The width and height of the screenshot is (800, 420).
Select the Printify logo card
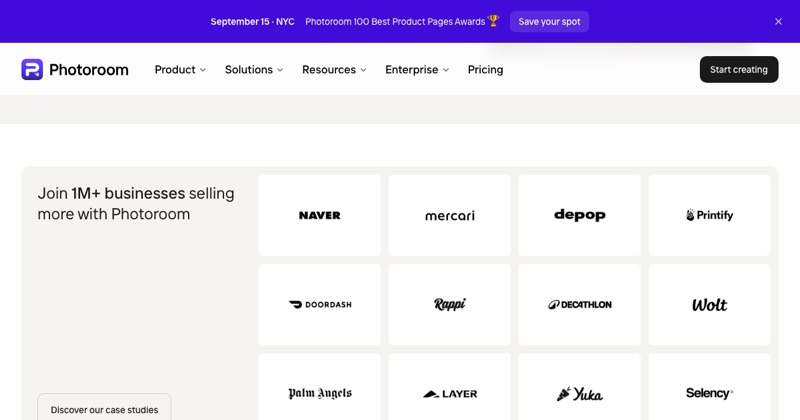click(710, 215)
